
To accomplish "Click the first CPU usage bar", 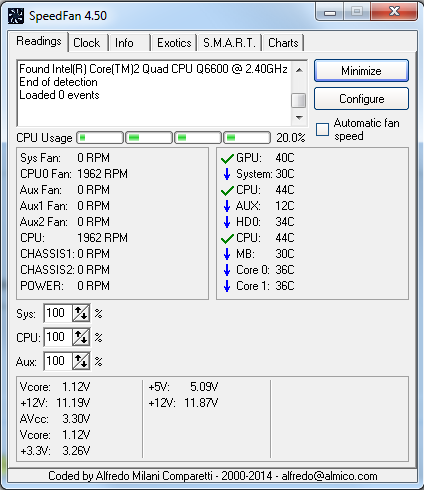I will point(100,137).
